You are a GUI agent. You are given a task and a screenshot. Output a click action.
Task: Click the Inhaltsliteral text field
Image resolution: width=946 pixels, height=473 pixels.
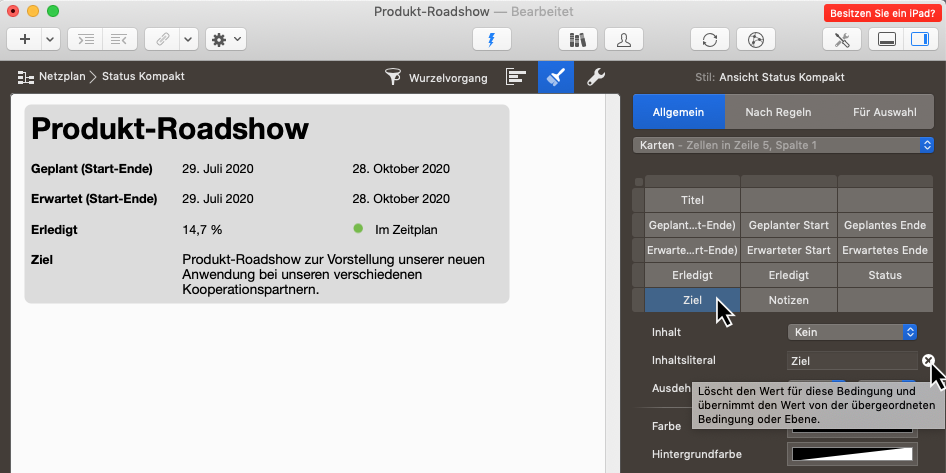[x=851, y=361]
